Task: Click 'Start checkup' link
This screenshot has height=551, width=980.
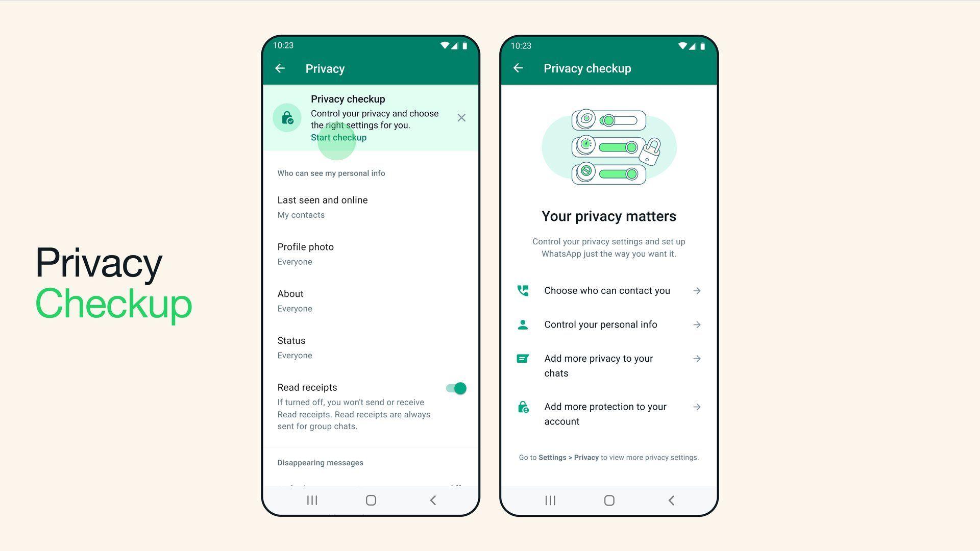Action: click(x=339, y=137)
